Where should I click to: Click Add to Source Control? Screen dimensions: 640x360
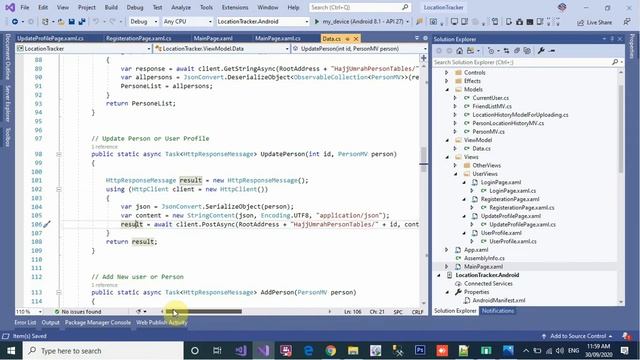(578, 336)
